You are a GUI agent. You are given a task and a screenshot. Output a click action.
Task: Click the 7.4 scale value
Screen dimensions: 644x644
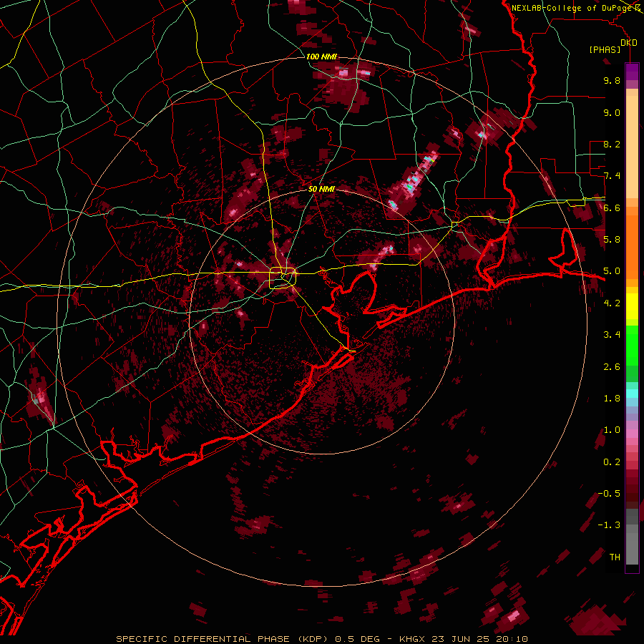612,176
